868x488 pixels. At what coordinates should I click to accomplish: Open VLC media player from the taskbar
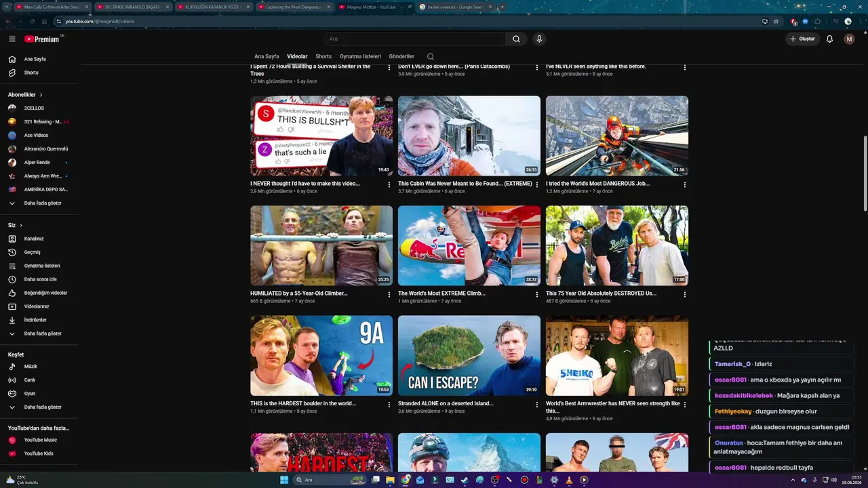click(568, 480)
